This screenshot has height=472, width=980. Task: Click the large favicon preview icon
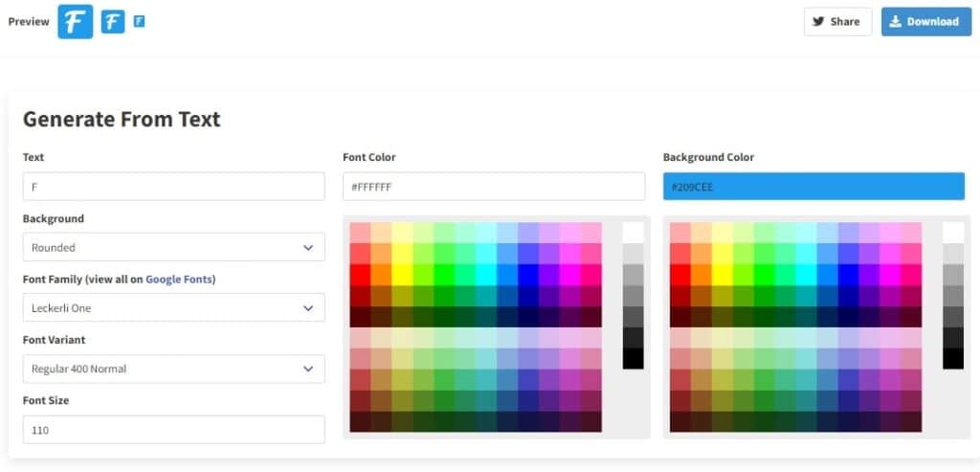(x=75, y=21)
